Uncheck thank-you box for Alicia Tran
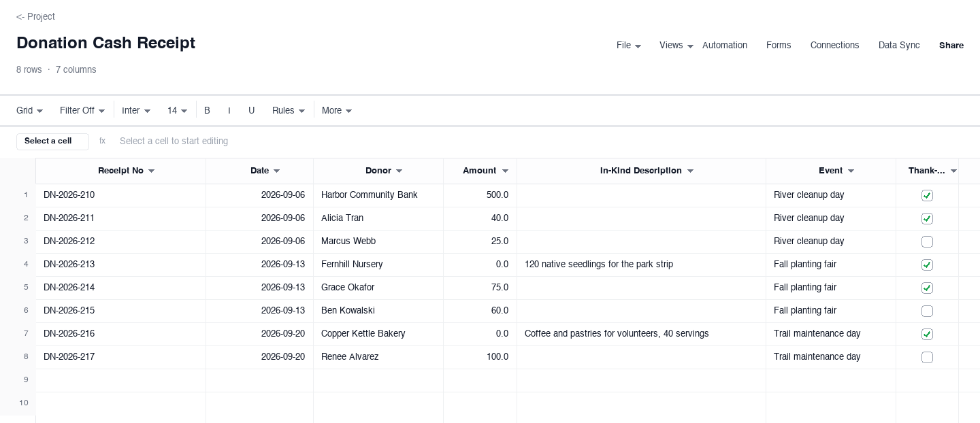The width and height of the screenshot is (980, 423). click(927, 219)
